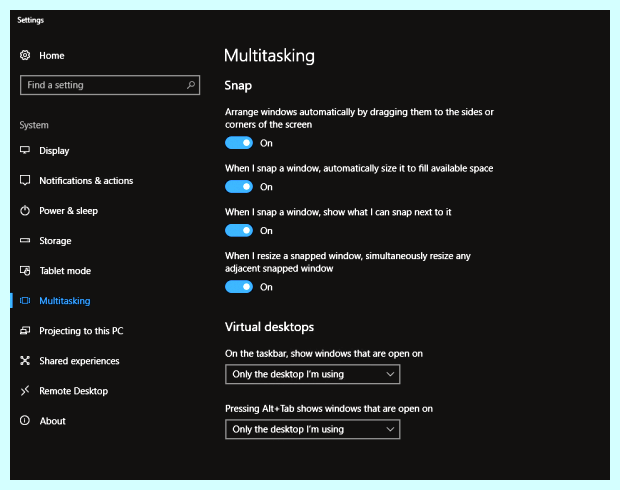Click the Storage drive icon
The height and width of the screenshot is (490, 620).
pos(25,240)
